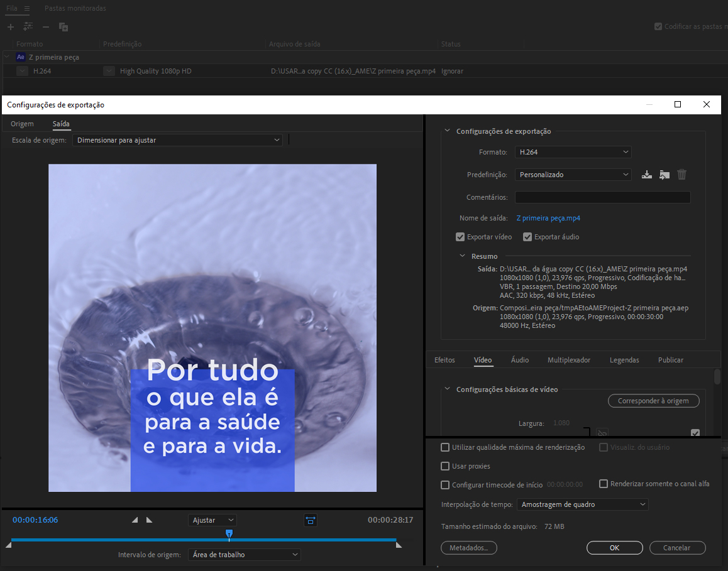
Task: Set In point on the timeline
Action: (x=135, y=519)
